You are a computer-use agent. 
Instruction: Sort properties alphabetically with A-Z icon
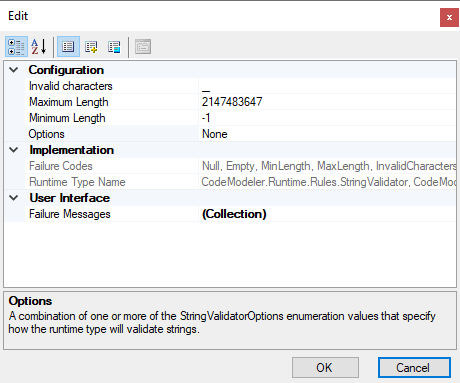(x=39, y=47)
